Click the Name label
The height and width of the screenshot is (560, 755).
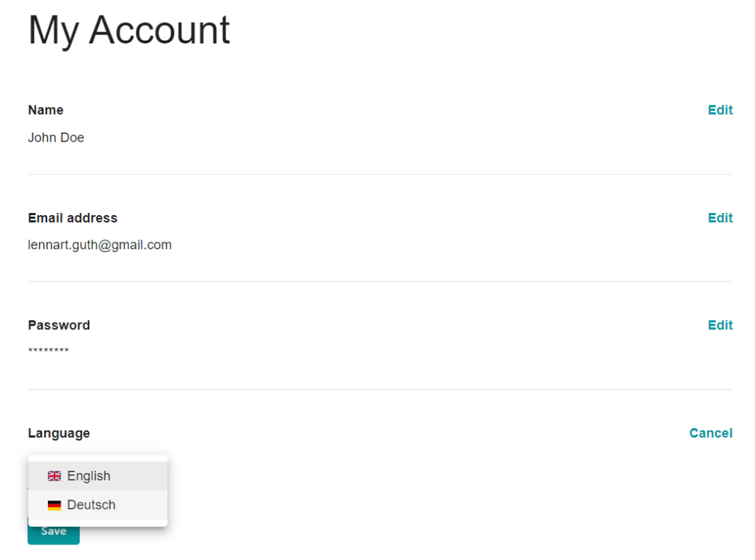(x=46, y=110)
